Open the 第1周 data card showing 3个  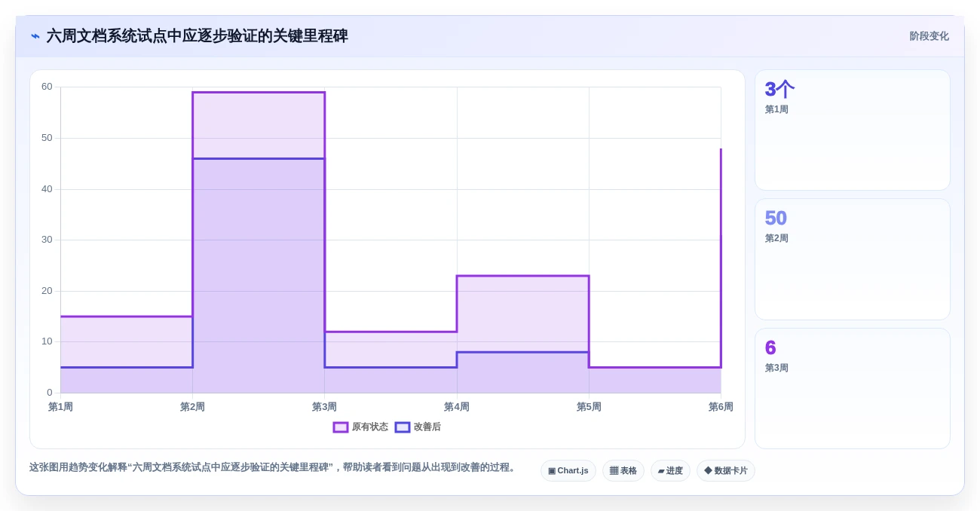(853, 130)
